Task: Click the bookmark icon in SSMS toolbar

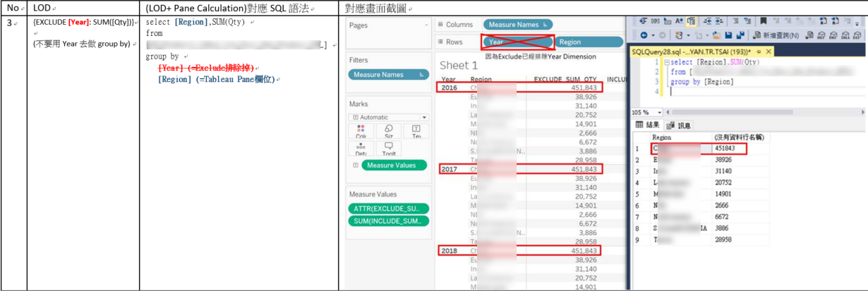Action: pyautogui.click(x=763, y=21)
